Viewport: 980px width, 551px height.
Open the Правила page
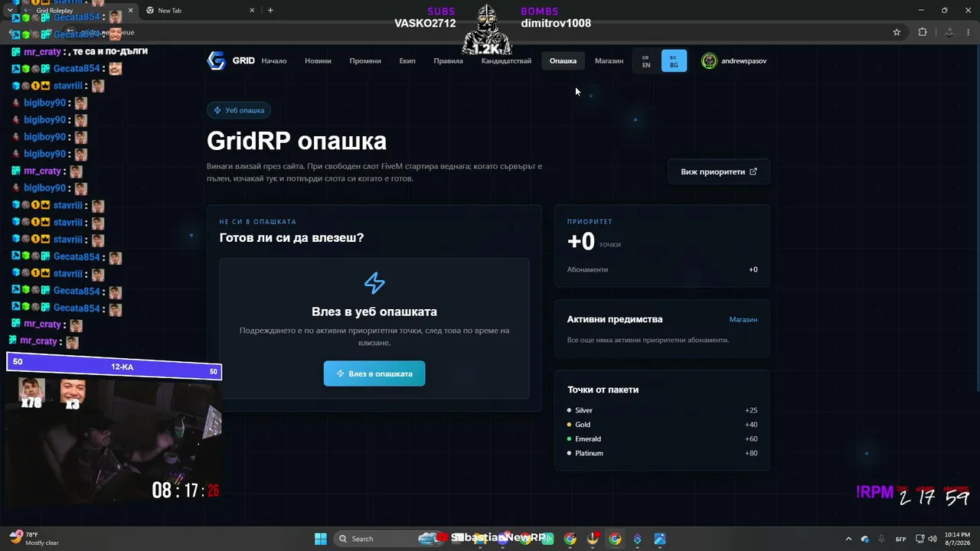point(448,60)
